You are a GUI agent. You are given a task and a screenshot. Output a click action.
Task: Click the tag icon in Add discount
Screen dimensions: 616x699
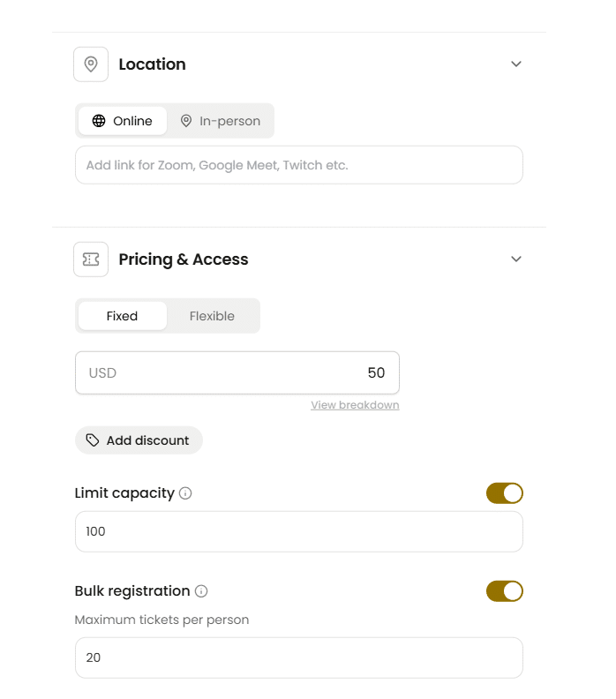click(x=93, y=440)
